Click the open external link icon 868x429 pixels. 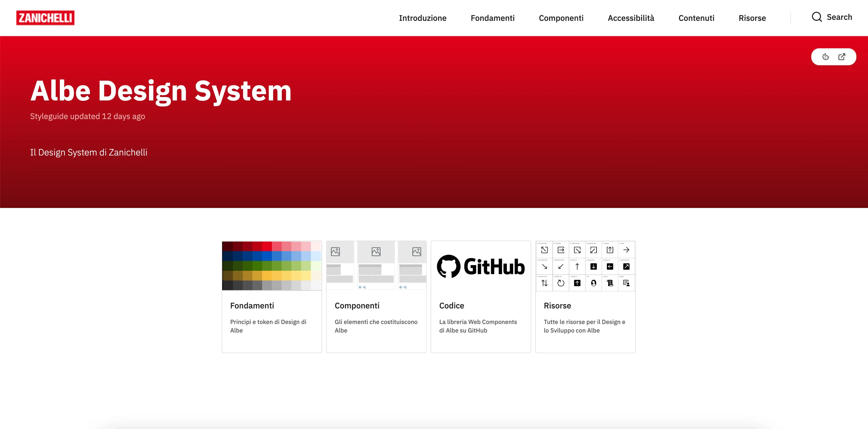[842, 57]
